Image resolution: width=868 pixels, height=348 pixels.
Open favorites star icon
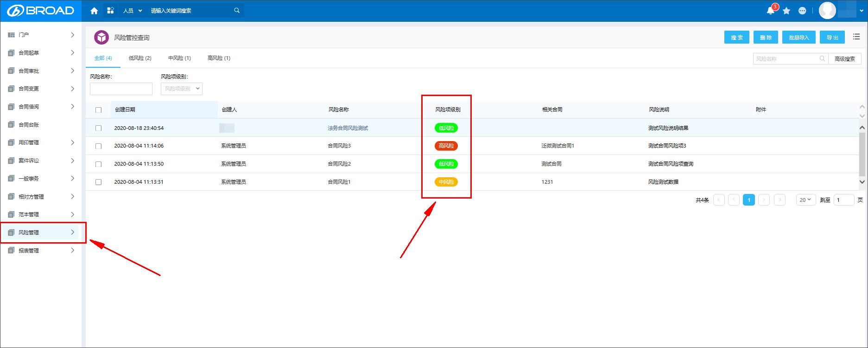[x=786, y=11]
